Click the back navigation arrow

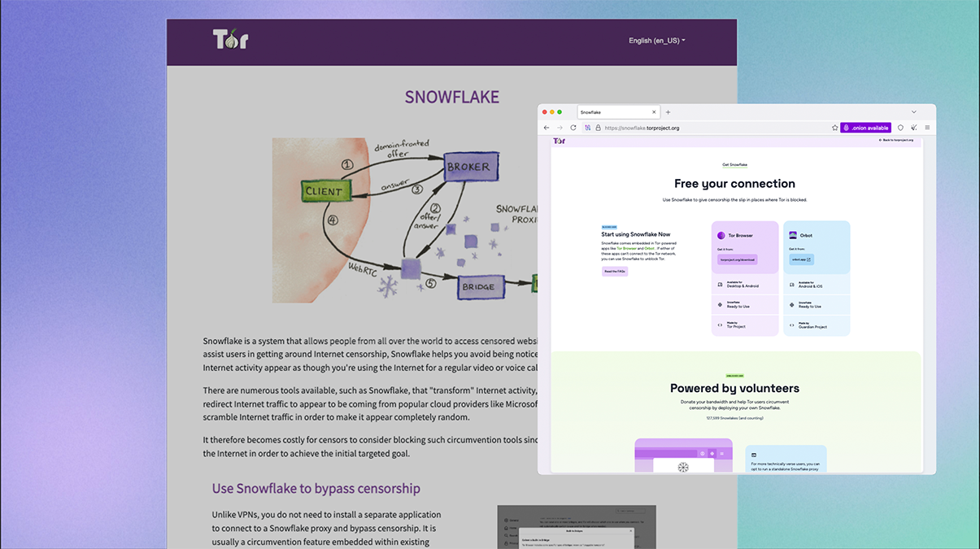546,127
